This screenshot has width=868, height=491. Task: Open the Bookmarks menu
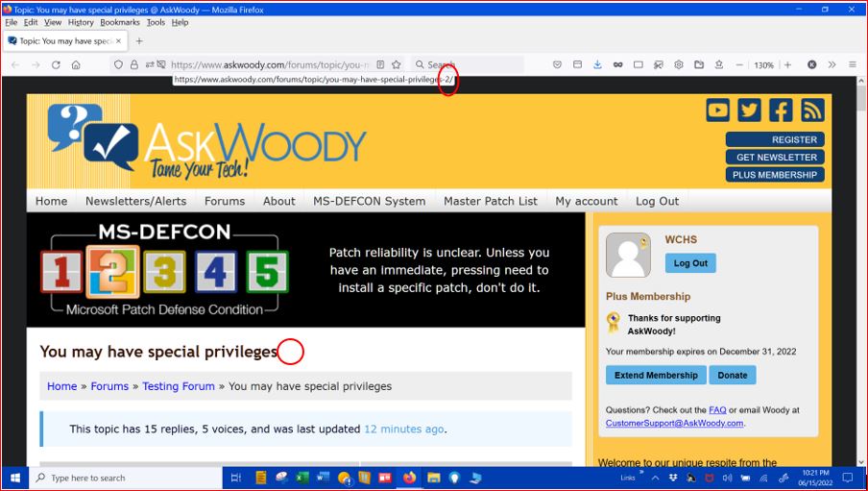tap(120, 23)
